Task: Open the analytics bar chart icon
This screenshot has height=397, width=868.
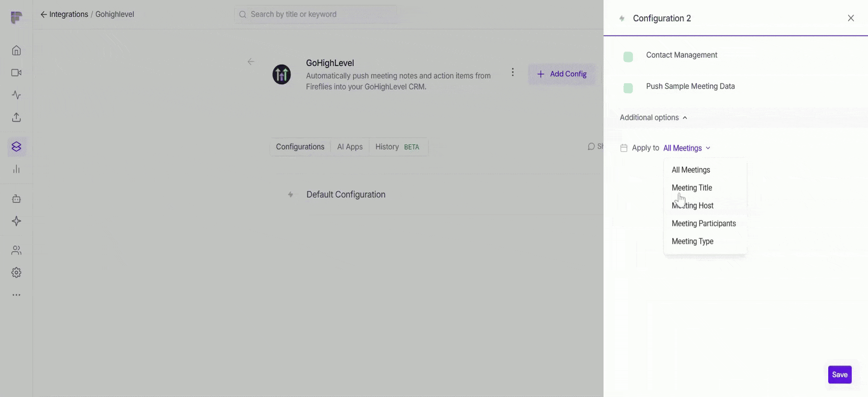Action: coord(16,169)
